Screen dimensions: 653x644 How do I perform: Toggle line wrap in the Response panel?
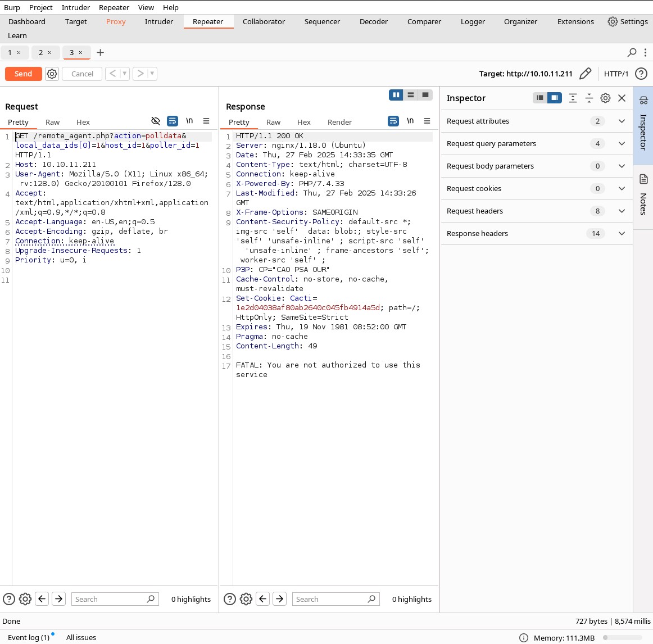tap(393, 121)
